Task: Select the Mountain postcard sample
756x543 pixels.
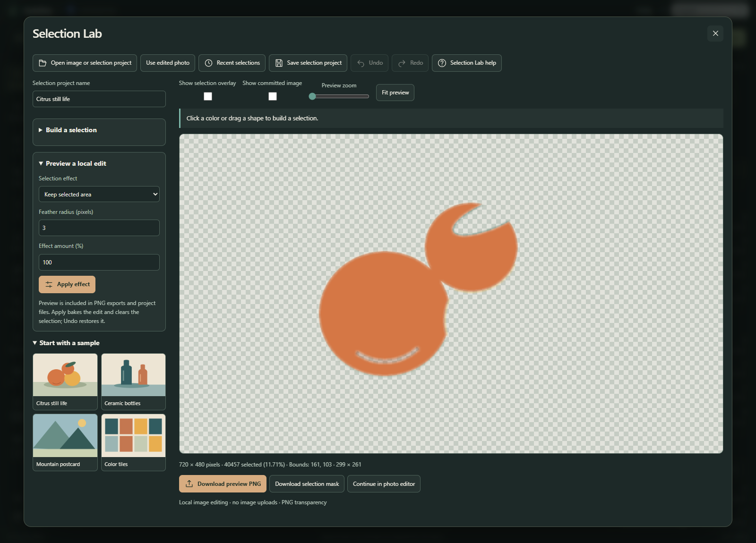Action: pos(65,442)
